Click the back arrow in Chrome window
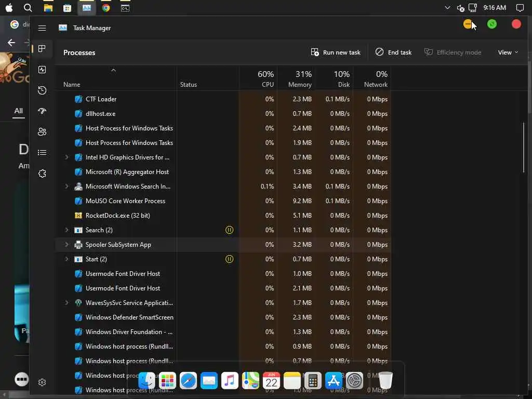The height and width of the screenshot is (399, 532). [x=11, y=43]
